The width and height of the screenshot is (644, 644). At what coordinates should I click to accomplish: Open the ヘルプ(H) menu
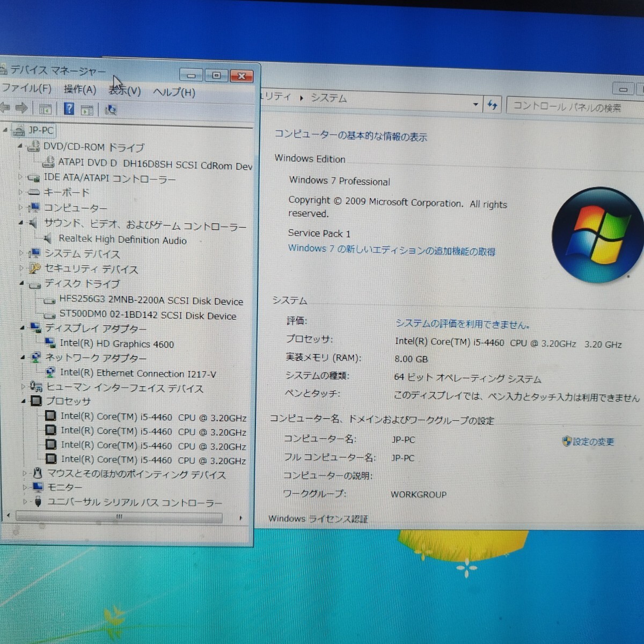tap(174, 92)
